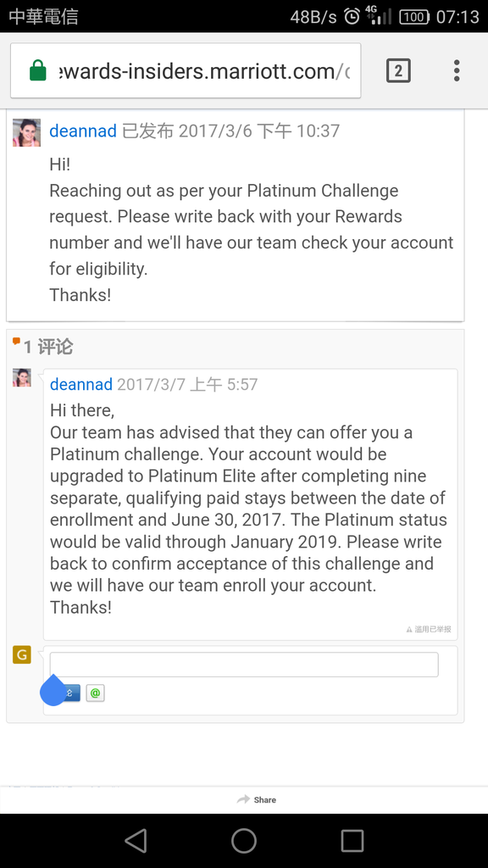This screenshot has height=868, width=488.
Task: Open deannad profile link in original post
Action: click(x=83, y=131)
